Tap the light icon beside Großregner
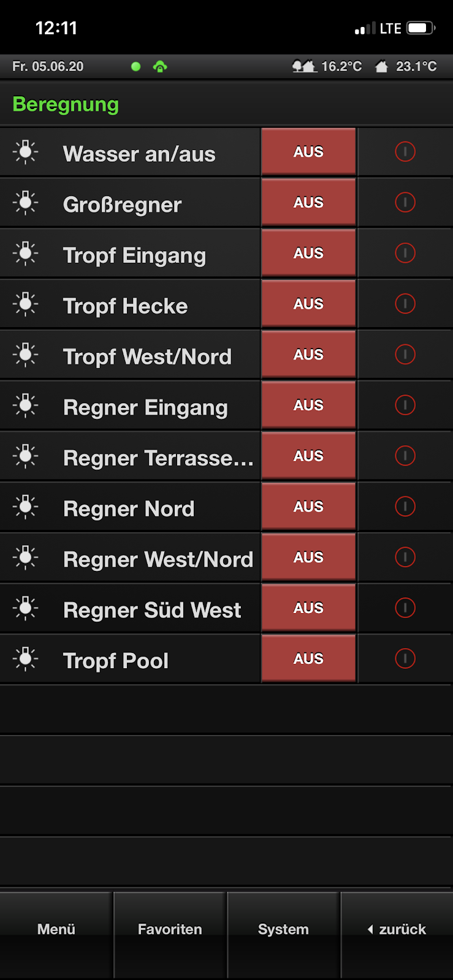Viewport: 453px width, 980px height. tap(25, 203)
